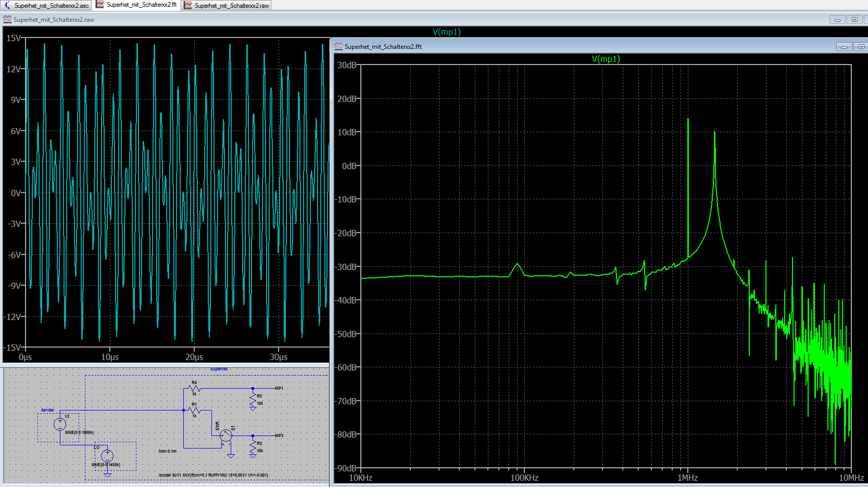Click the MP1 net label
The height and width of the screenshot is (487, 868).
point(279,388)
